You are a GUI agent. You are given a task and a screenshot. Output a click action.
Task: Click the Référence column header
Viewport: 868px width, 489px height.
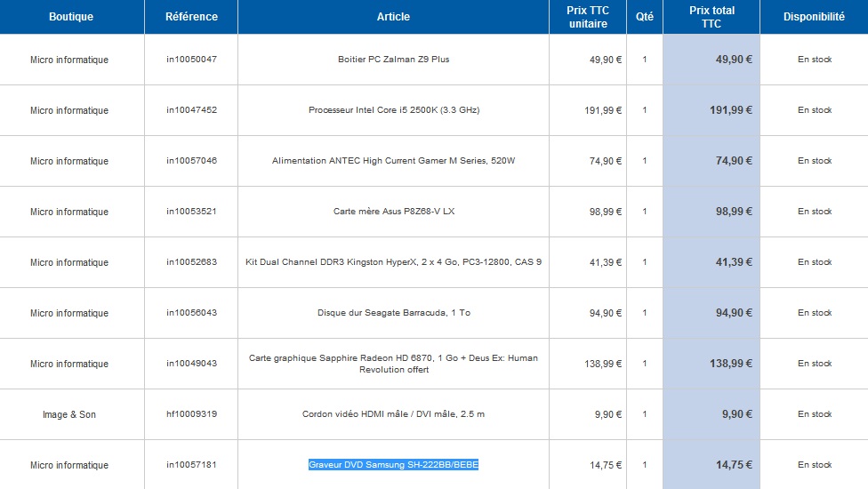(x=191, y=17)
